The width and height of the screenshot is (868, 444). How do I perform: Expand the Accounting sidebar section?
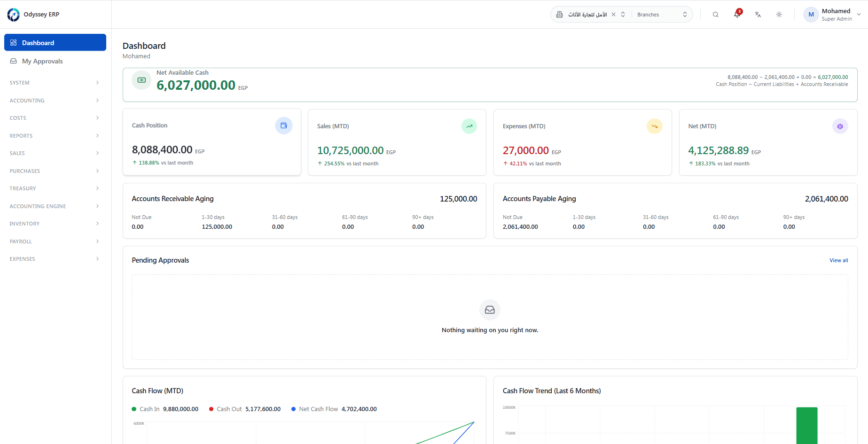55,101
